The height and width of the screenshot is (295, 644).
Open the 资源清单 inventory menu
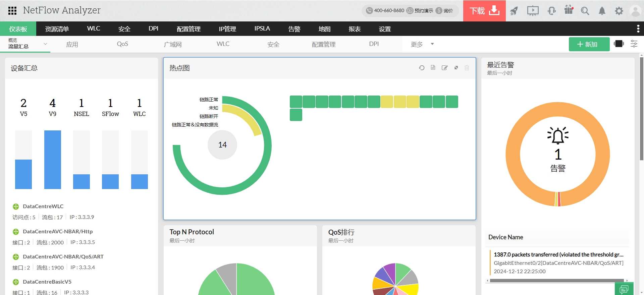point(57,29)
